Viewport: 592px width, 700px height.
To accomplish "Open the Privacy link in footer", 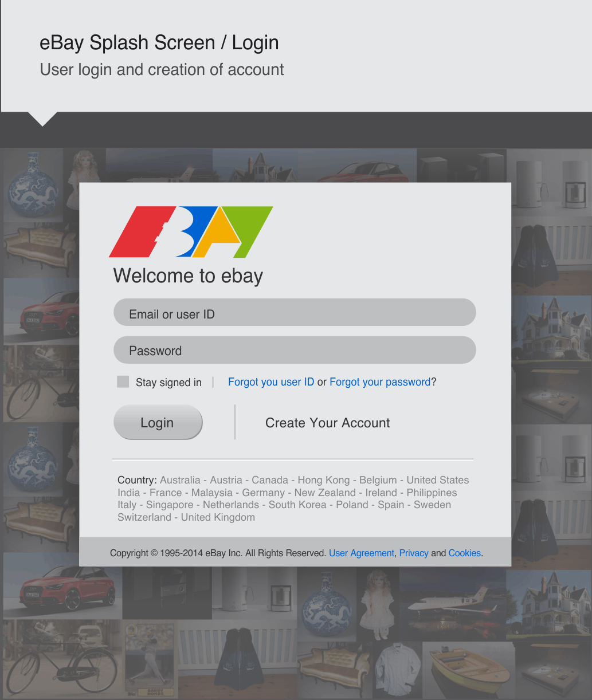I will [x=414, y=553].
